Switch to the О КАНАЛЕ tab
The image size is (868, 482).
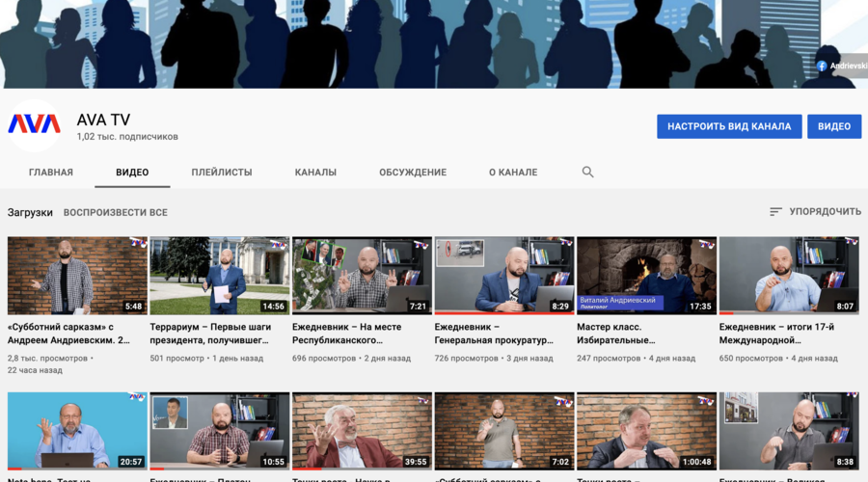tap(513, 173)
